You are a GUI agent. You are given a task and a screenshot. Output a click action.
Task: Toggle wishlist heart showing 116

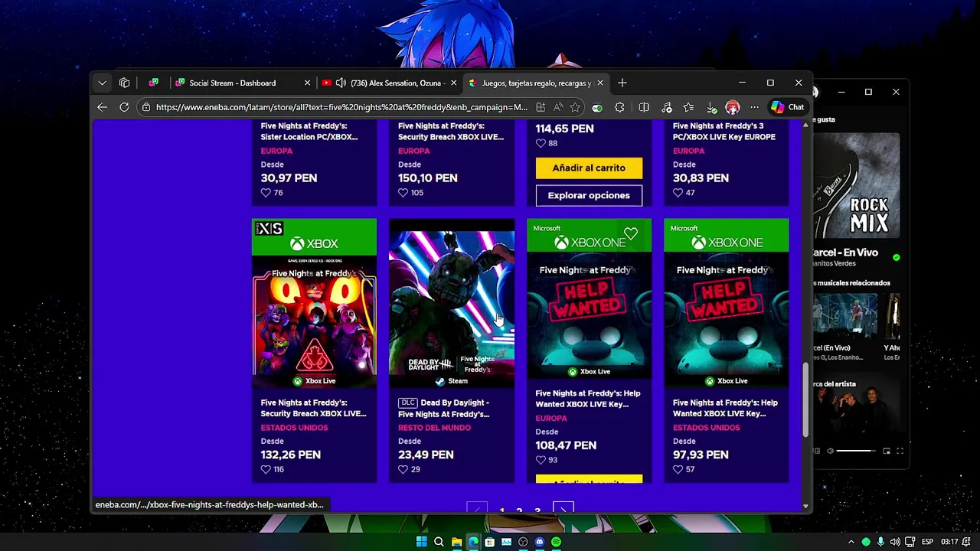tap(266, 469)
